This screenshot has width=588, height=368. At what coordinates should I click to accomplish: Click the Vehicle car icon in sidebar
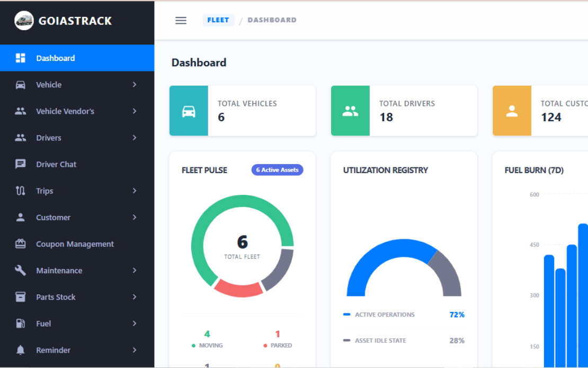coord(20,85)
